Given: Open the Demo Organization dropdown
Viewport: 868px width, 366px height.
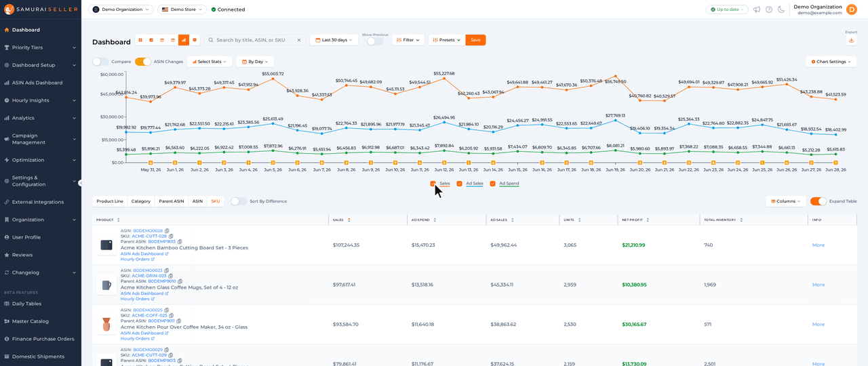Looking at the screenshot, I should [x=121, y=9].
